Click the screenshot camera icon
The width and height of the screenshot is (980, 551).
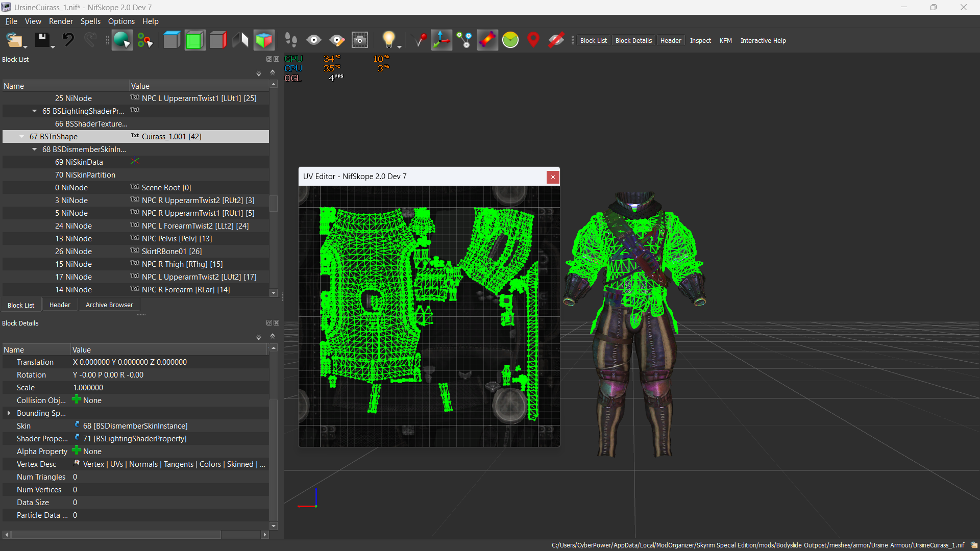click(360, 40)
